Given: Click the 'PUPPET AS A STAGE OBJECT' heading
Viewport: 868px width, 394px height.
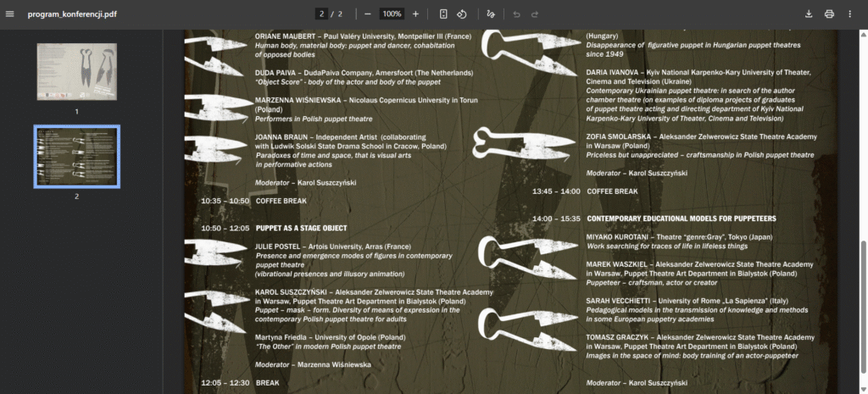Looking at the screenshot, I should 301,228.
